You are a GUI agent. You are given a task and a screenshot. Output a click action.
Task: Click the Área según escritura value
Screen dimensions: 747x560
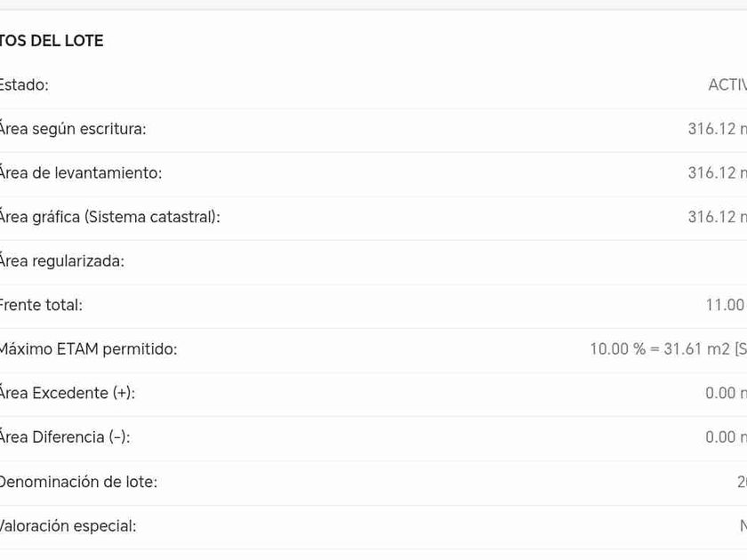716,129
